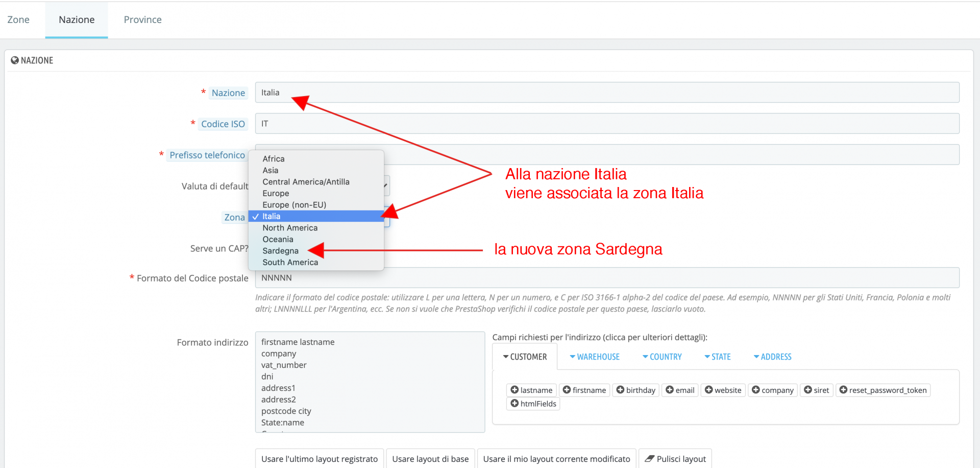Add the firstname field to address format
Image resolution: width=980 pixels, height=468 pixels.
click(584, 390)
